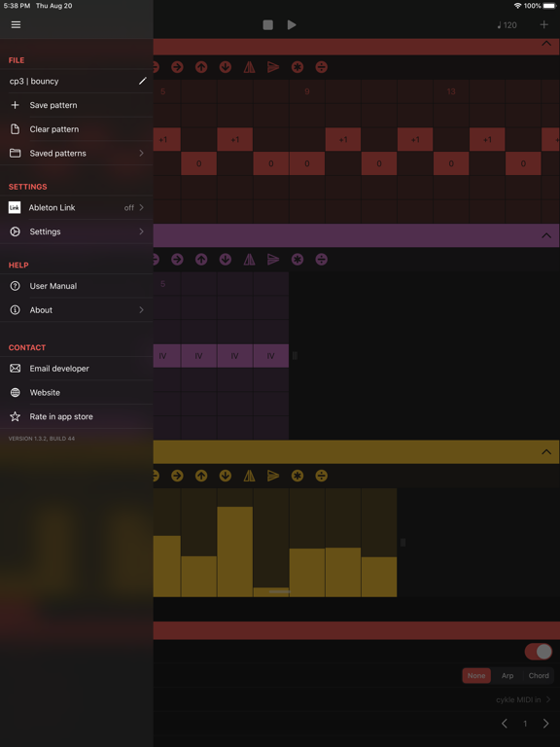Click the red paper plane icon
560x747 pixels.
pos(273,68)
